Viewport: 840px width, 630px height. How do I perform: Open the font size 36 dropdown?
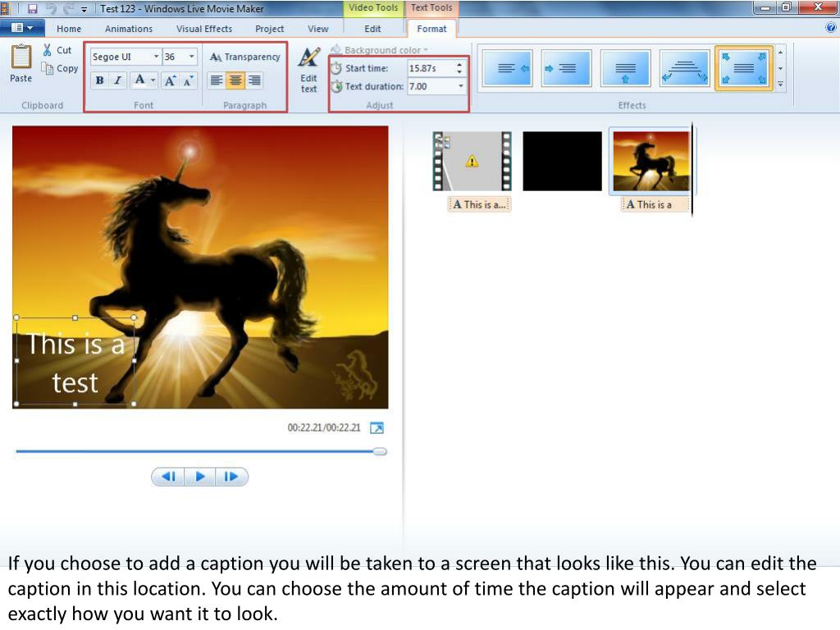coord(191,57)
